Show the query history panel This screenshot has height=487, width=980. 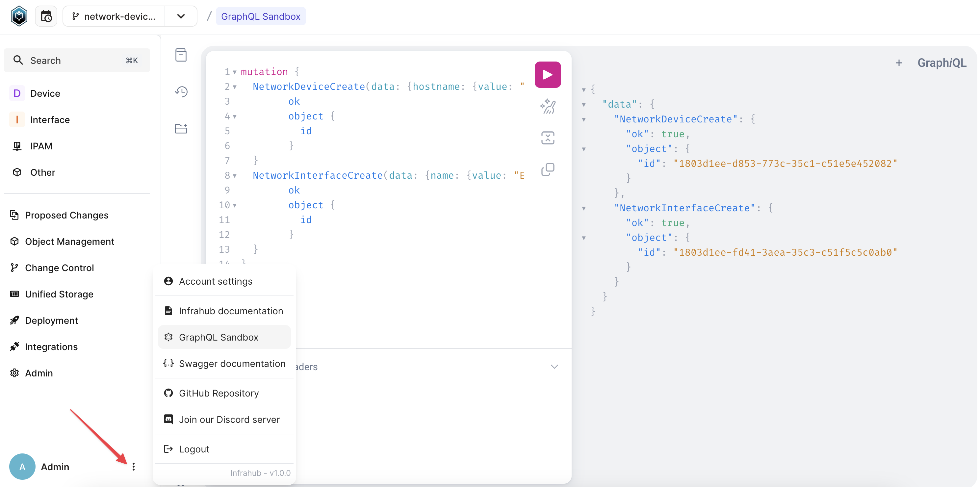tap(181, 91)
